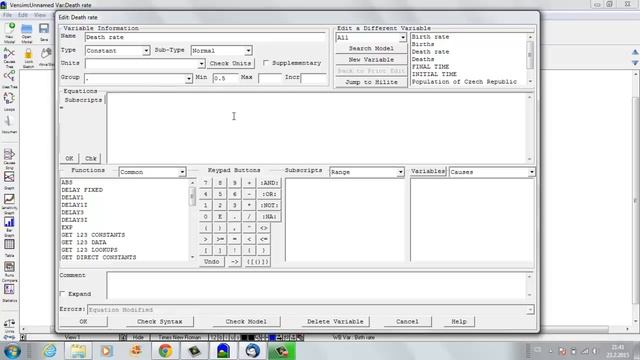
Task: Open the Table tool
Action: 9,248
